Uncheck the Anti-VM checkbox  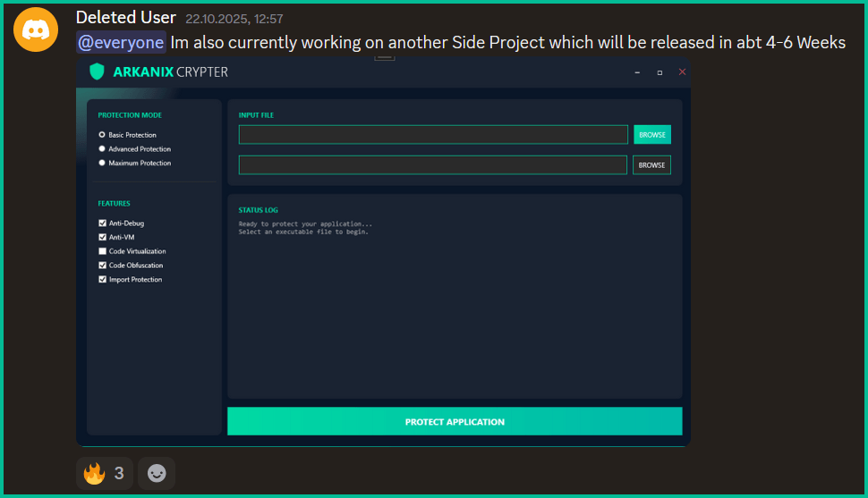[102, 238]
